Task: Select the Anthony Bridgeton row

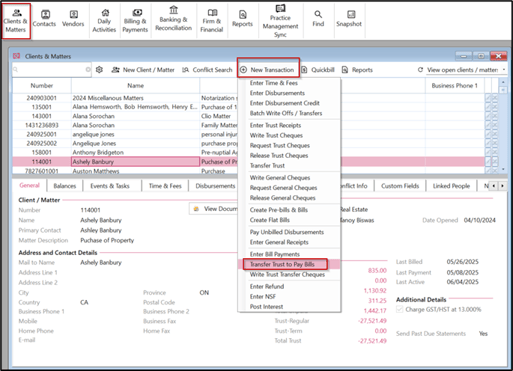Action: (248, 152)
